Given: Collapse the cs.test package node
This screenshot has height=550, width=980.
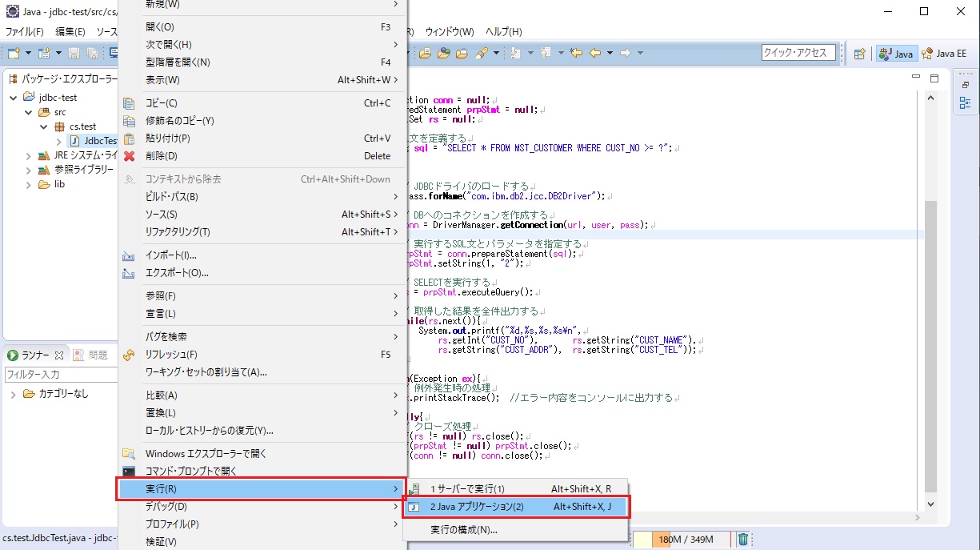Looking at the screenshot, I should click(44, 126).
